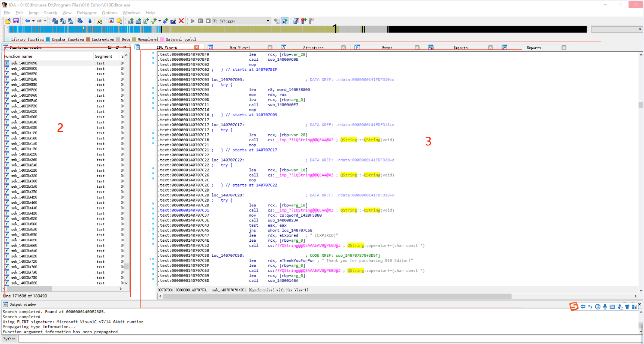Click the Python command input field

tap(330, 339)
